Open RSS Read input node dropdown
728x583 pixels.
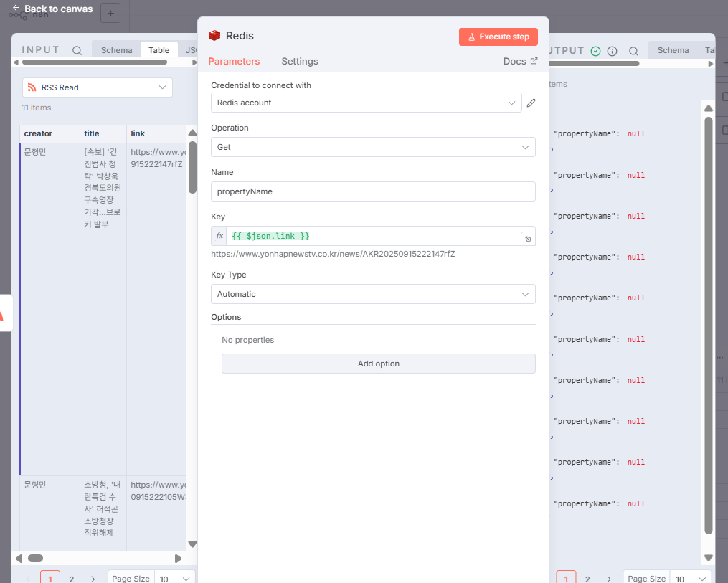98,87
